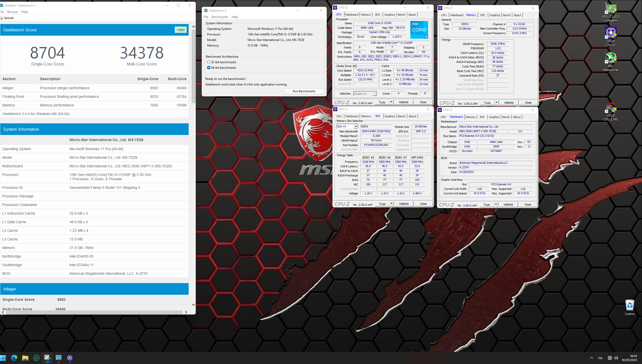Screen dimensions: 642x364
Task: Open the Socket #1 selection dropdown
Action: click(374, 94)
